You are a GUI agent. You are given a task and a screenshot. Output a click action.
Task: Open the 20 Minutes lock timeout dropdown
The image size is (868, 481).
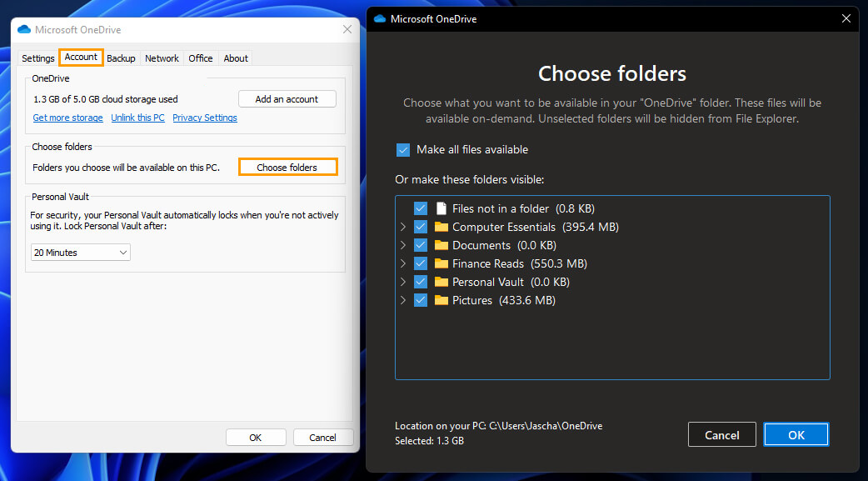pos(80,252)
